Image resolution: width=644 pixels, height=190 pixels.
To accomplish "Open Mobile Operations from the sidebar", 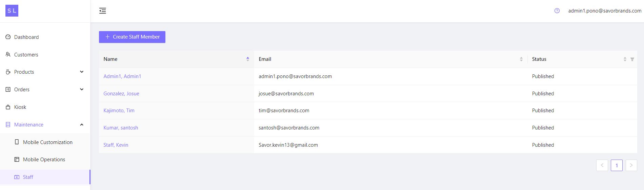I will pos(44,160).
